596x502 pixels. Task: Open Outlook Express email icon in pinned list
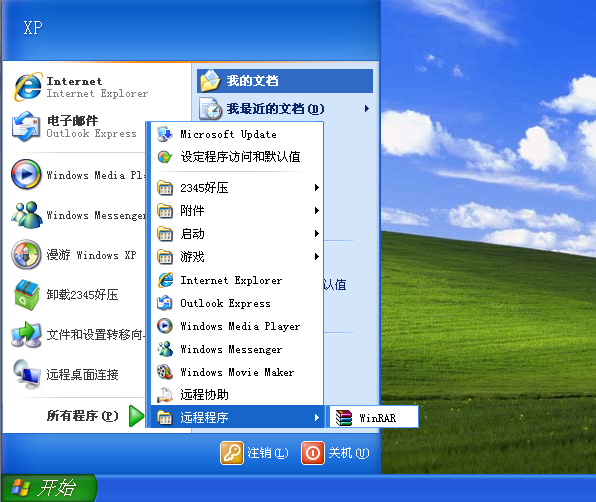pos(26,127)
